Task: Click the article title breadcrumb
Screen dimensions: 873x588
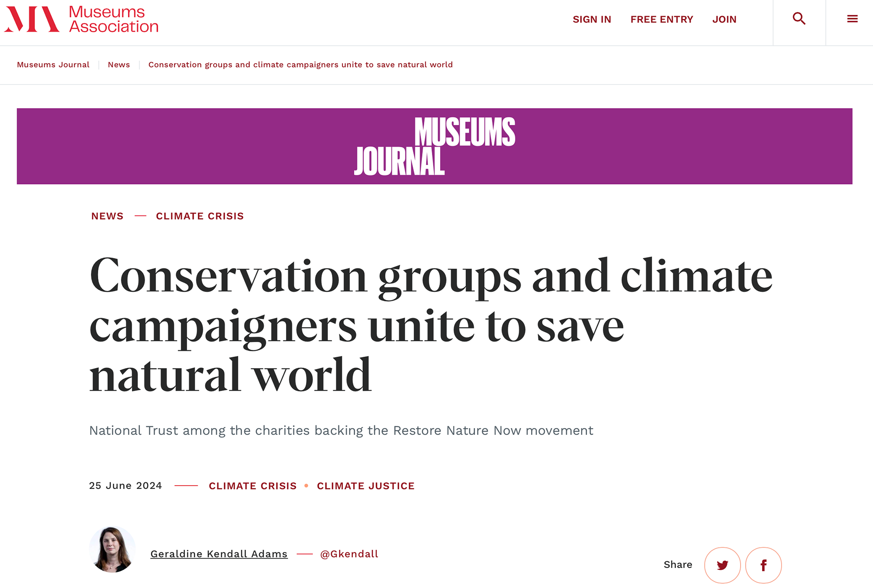Action: pos(301,65)
